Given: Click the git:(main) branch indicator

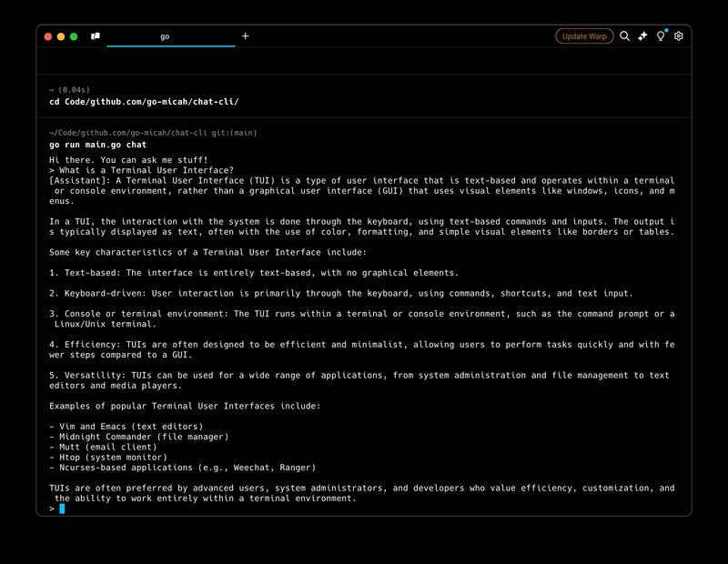Looking at the screenshot, I should [235, 132].
